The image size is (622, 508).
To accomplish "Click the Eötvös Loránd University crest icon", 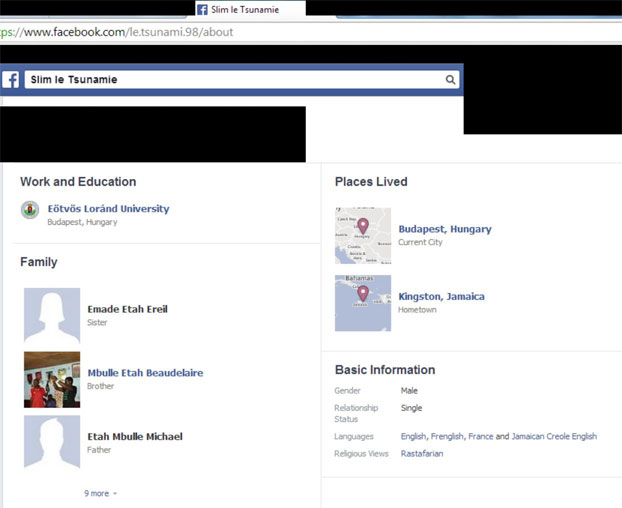I will [x=30, y=210].
